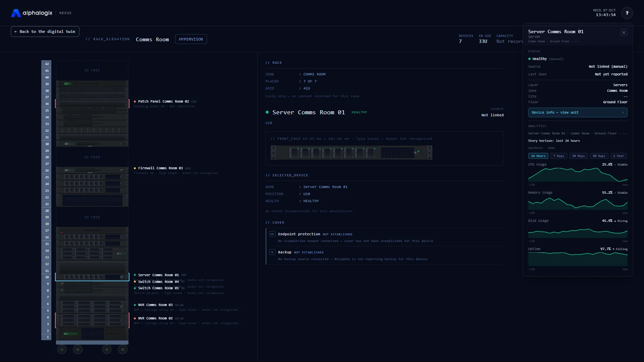This screenshot has width=644, height=362.
Task: Select the 7 Days range tab
Action: click(x=558, y=156)
